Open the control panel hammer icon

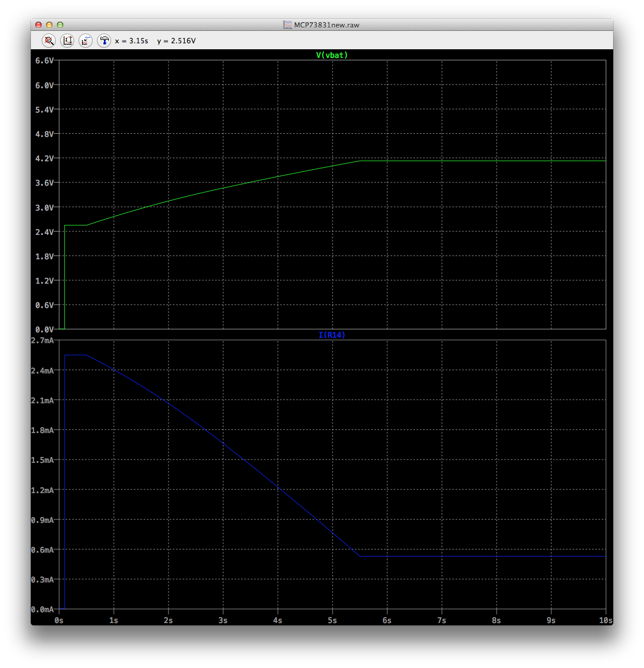(104, 41)
